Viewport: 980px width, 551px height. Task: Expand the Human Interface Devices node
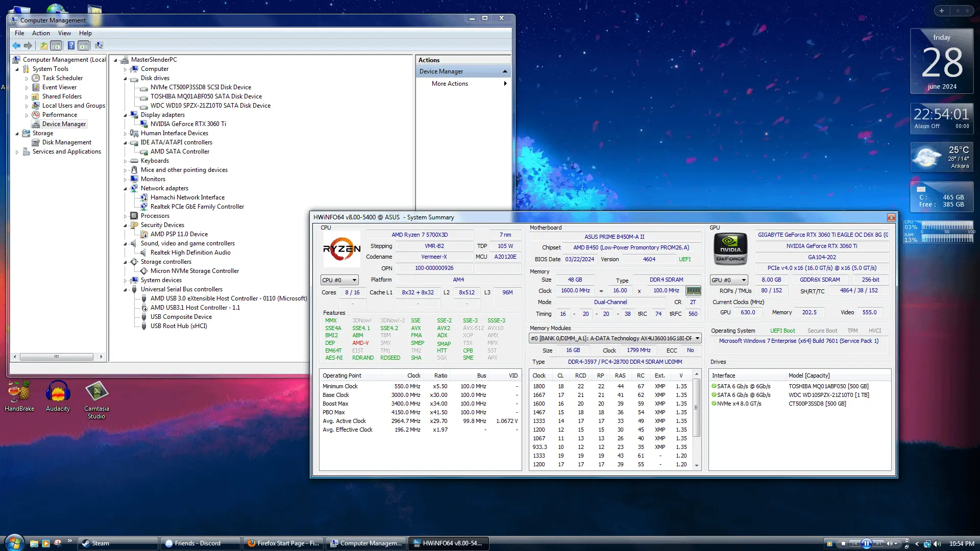pyautogui.click(x=125, y=134)
